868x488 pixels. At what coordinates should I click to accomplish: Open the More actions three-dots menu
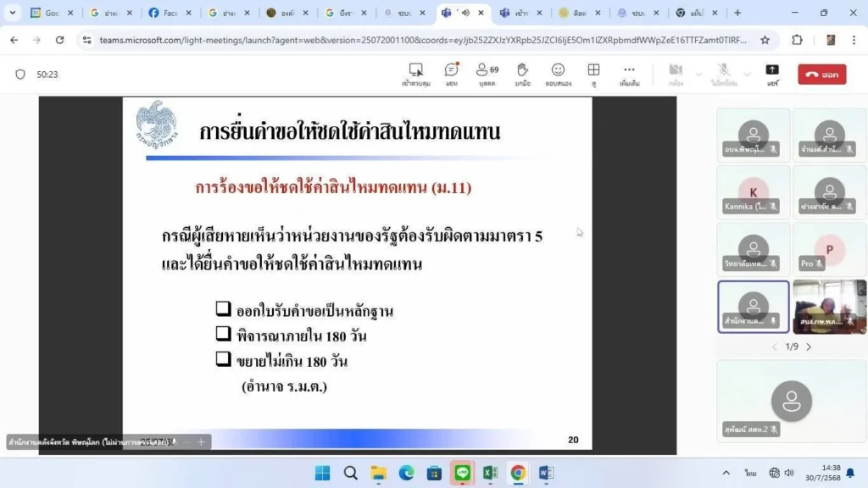click(630, 75)
